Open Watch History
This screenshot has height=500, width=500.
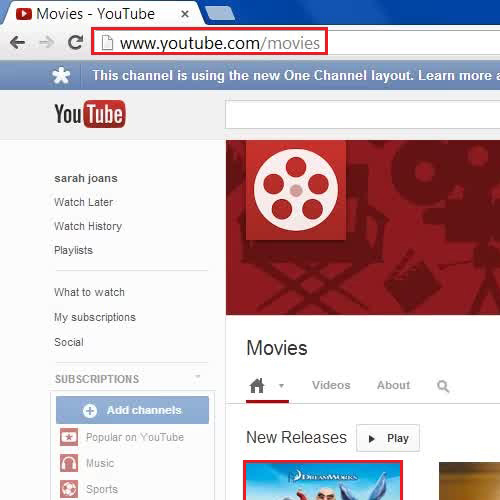(x=88, y=226)
